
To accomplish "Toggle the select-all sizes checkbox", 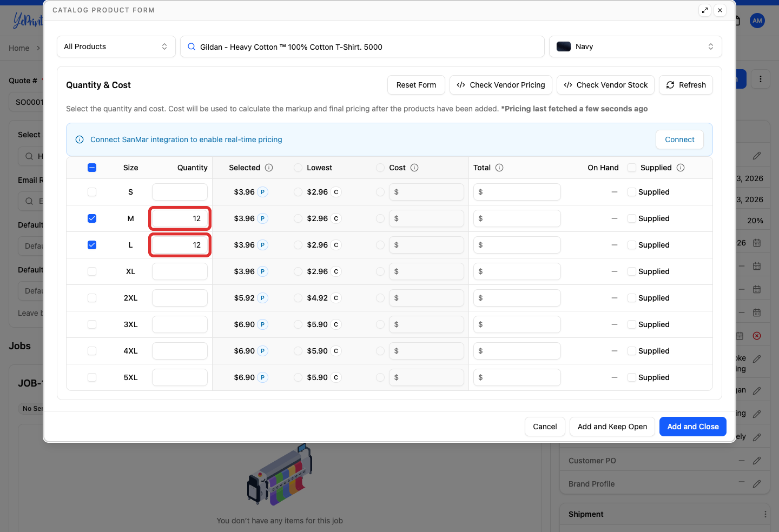I will pyautogui.click(x=92, y=168).
